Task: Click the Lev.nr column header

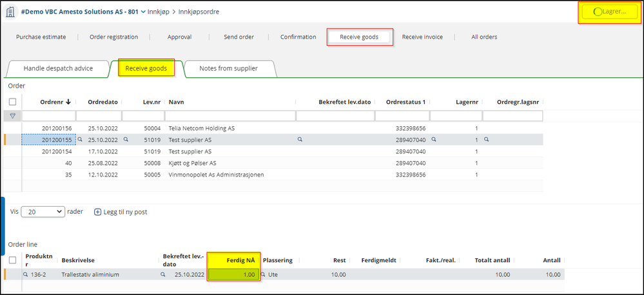Action: point(151,102)
